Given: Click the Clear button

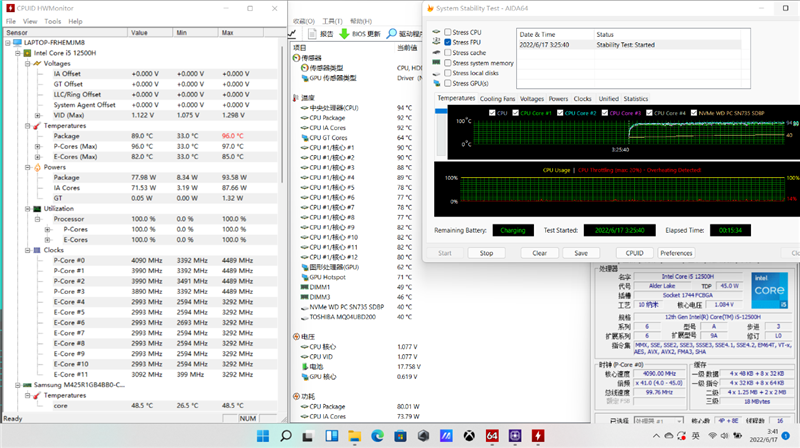Looking at the screenshot, I should pyautogui.click(x=539, y=253).
